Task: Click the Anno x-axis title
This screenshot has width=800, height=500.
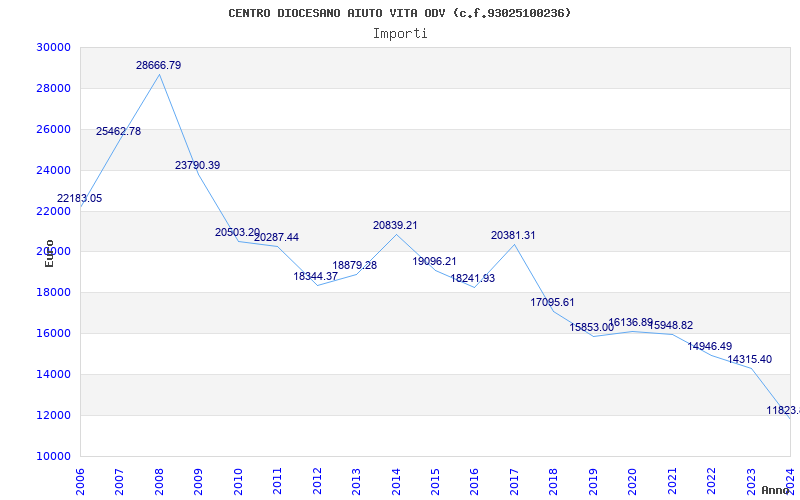Action: click(776, 490)
